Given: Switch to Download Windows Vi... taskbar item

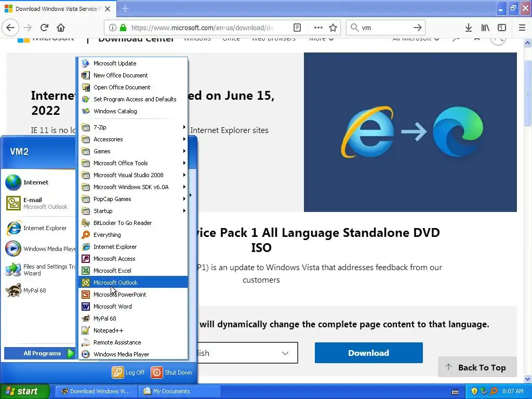Looking at the screenshot, I should click(96, 391).
